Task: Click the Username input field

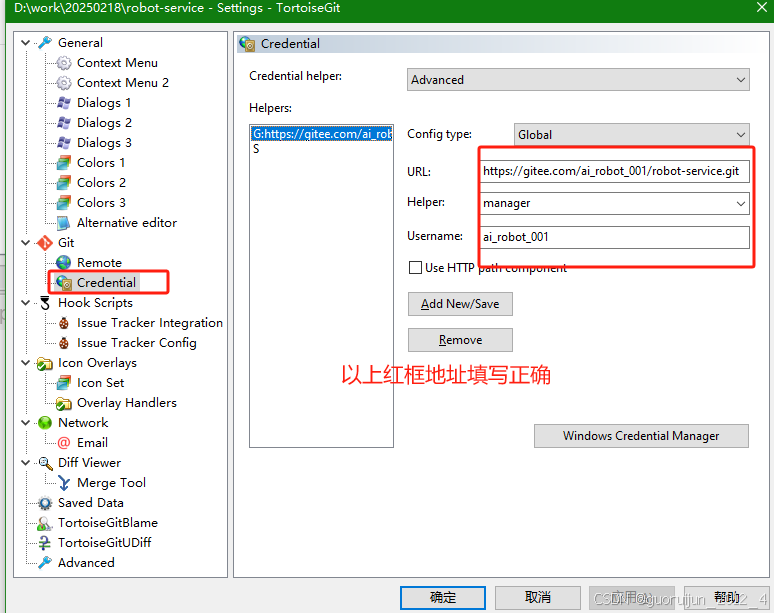Action: 615,237
